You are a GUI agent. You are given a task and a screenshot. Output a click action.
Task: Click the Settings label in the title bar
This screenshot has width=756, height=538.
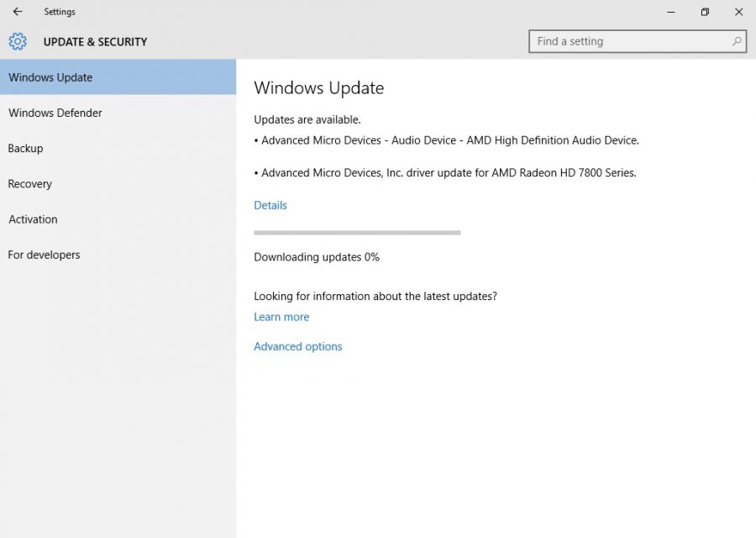coord(59,12)
